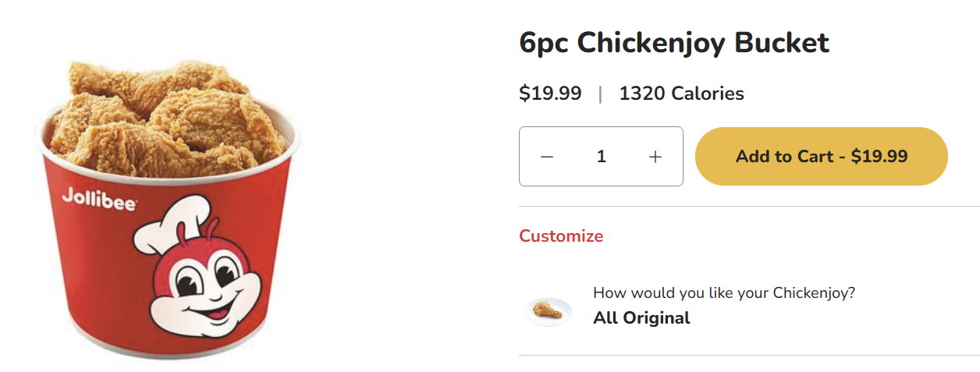The width and height of the screenshot is (980, 372).
Task: Click the drumstick icon beside Chickenjoy option
Action: (x=547, y=310)
